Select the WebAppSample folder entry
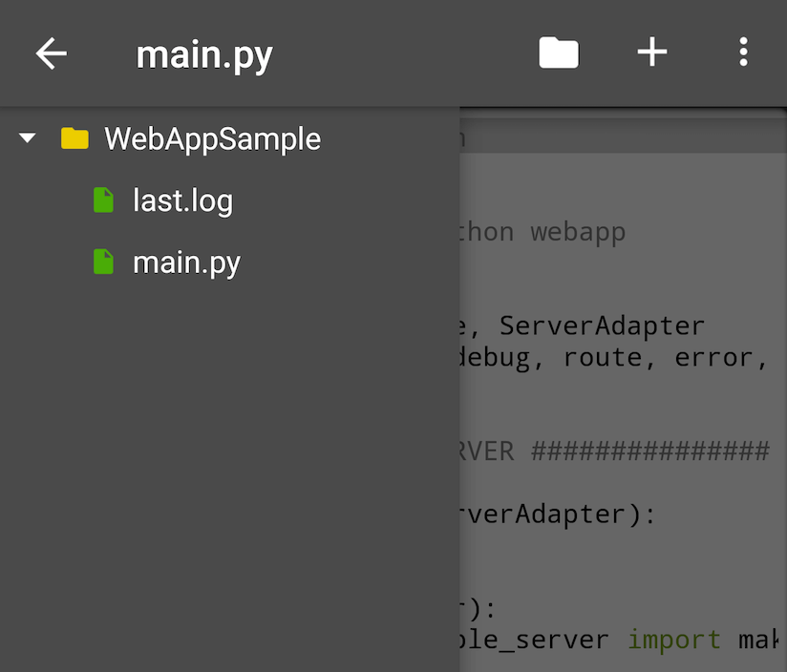 pos(212,137)
